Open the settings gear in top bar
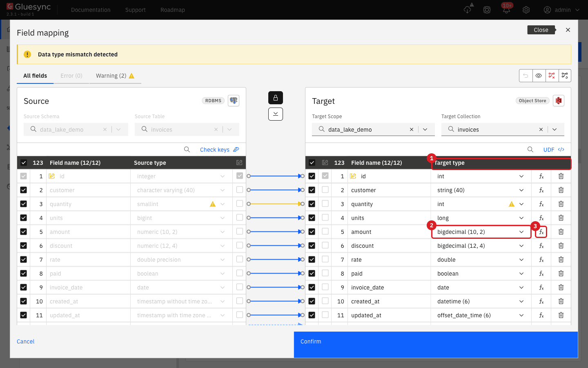The width and height of the screenshot is (588, 368). (x=526, y=10)
